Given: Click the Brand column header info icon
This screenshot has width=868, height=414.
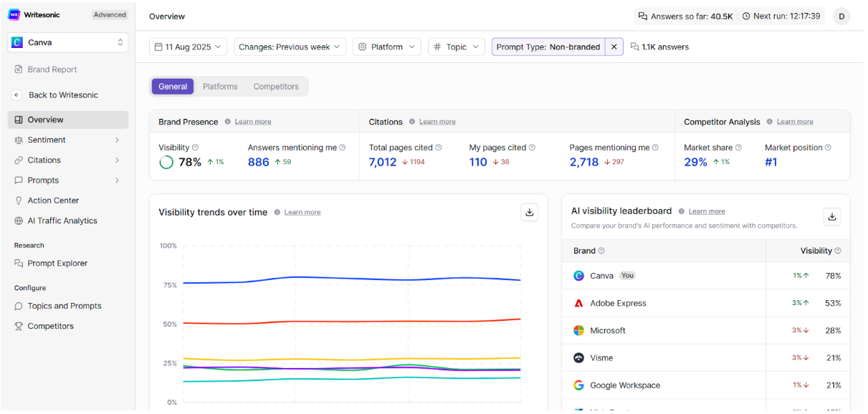Looking at the screenshot, I should [601, 251].
